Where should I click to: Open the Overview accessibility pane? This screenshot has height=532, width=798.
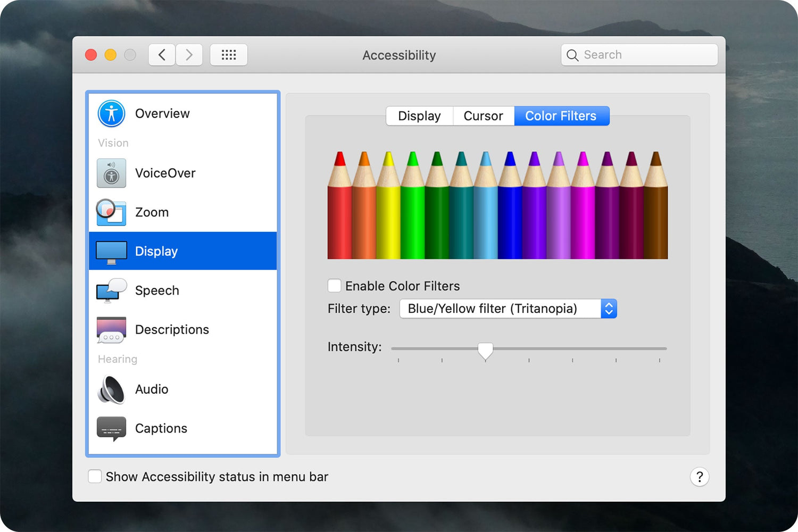(111, 113)
